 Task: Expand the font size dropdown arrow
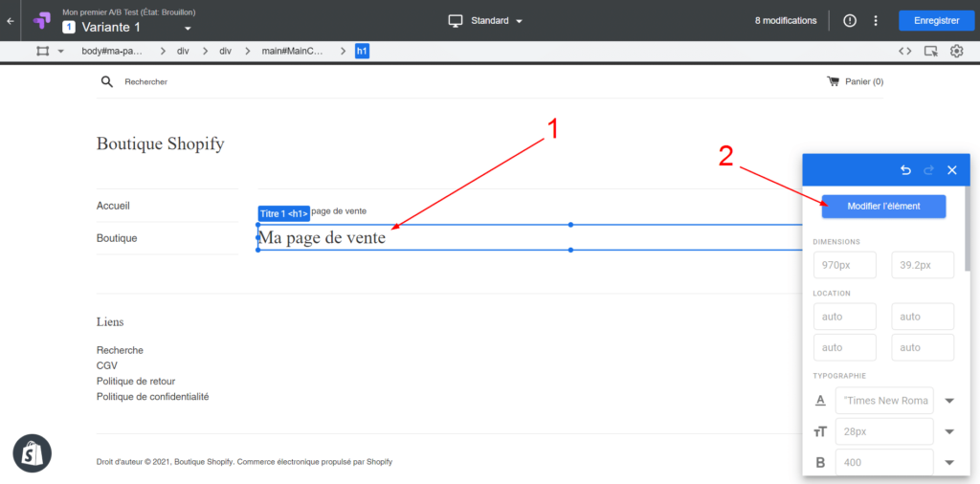[949, 431]
